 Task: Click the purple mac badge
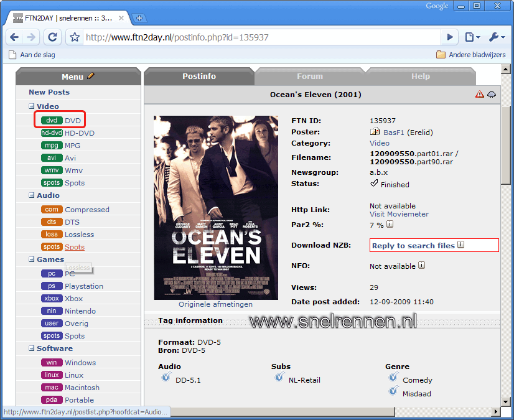coord(52,387)
